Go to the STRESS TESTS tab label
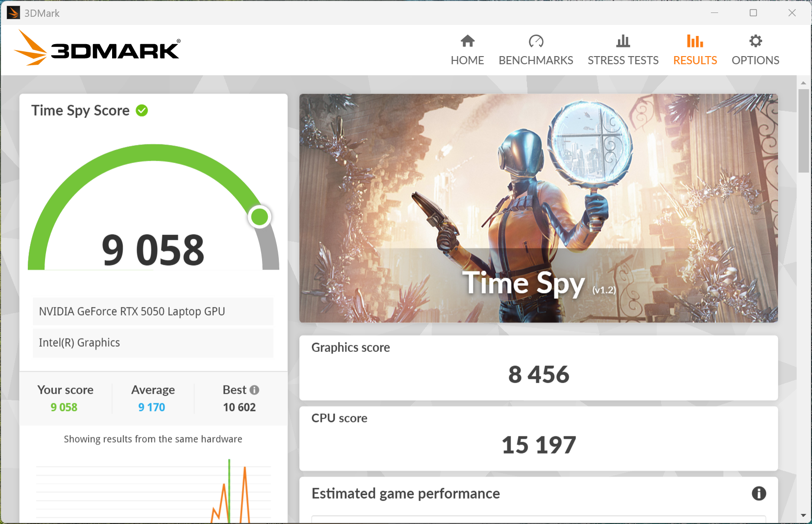The height and width of the screenshot is (524, 812). [x=623, y=60]
